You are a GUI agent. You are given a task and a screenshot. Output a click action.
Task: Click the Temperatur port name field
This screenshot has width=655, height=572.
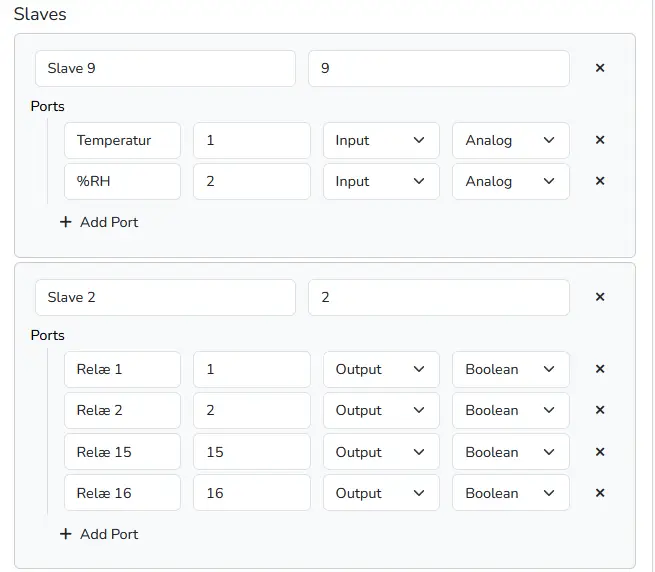coord(122,140)
